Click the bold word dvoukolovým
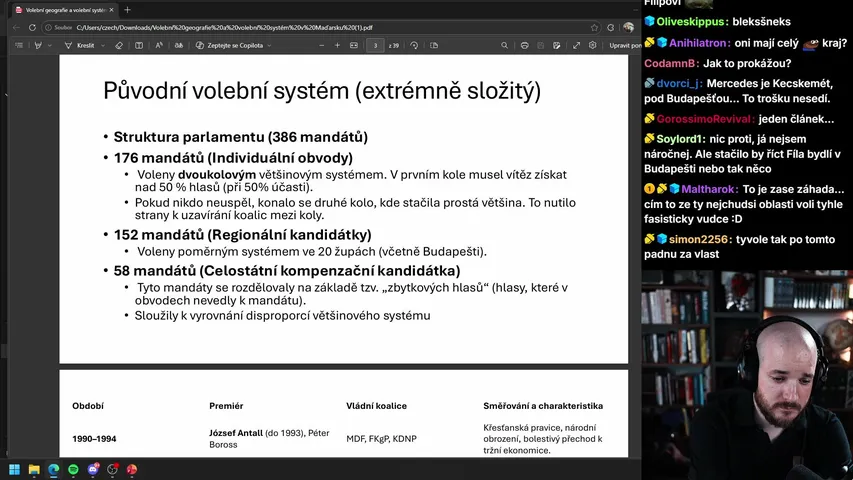Screen dimensions: 853x480 [x=217, y=175]
